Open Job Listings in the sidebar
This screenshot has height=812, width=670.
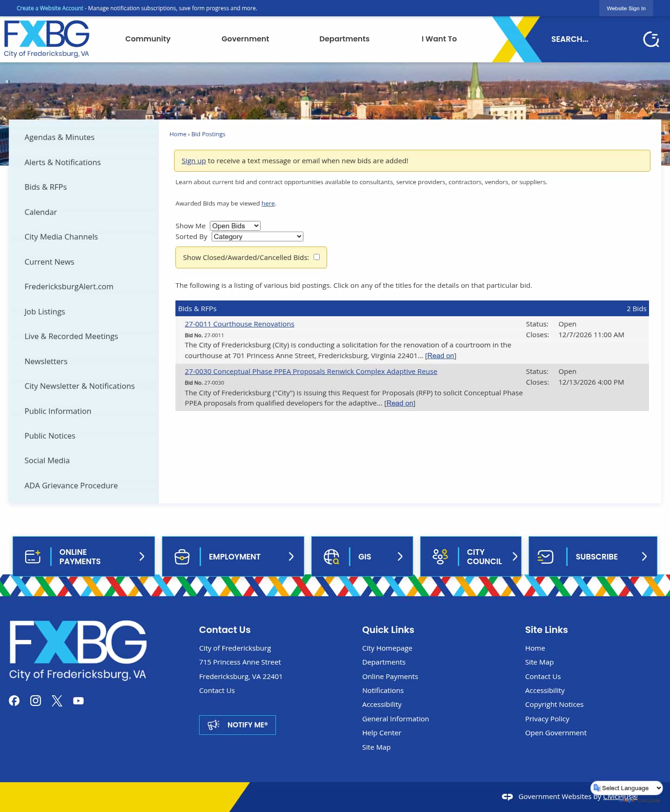coord(45,312)
